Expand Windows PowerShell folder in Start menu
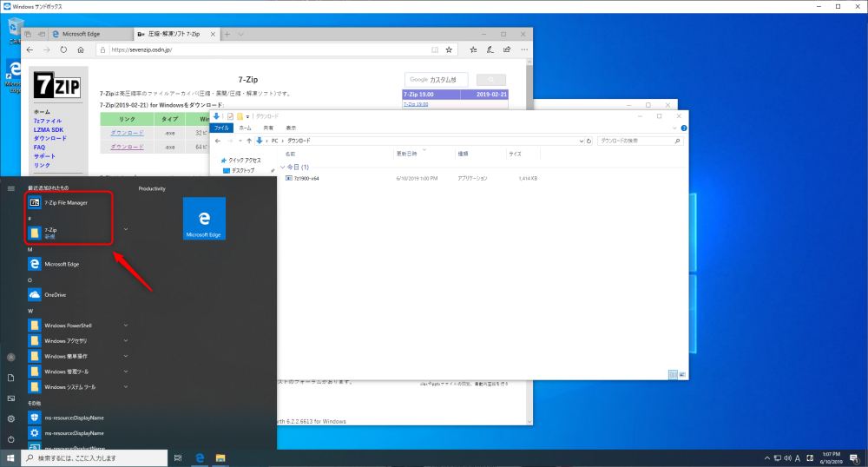Image resolution: width=868 pixels, height=467 pixels. 126,326
